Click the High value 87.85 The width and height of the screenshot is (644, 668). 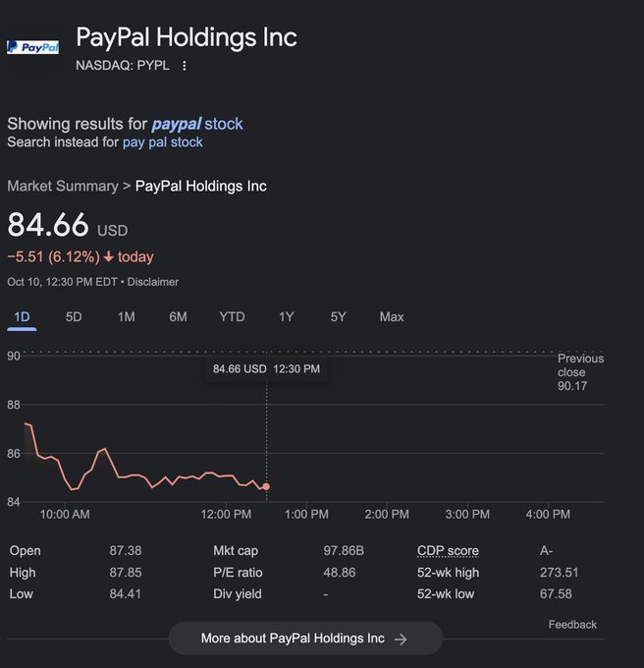(125, 572)
